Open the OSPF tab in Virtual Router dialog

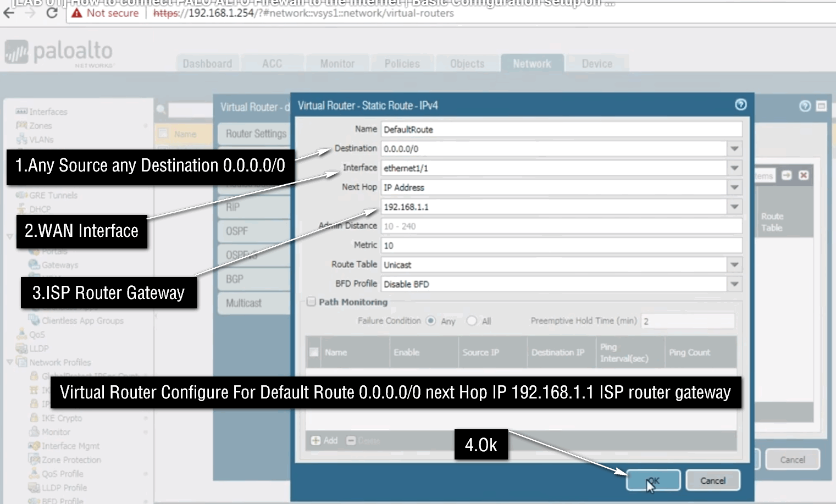click(x=256, y=231)
